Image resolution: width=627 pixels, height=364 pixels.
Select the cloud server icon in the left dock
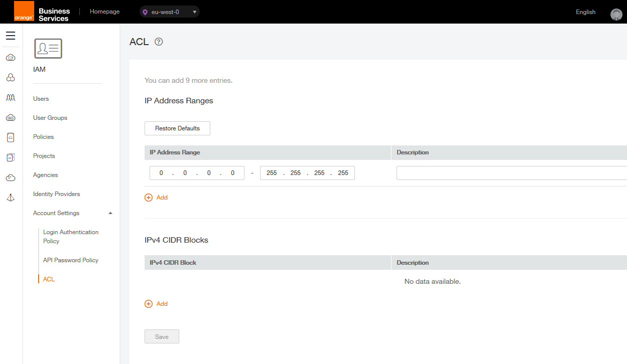pos(11,57)
